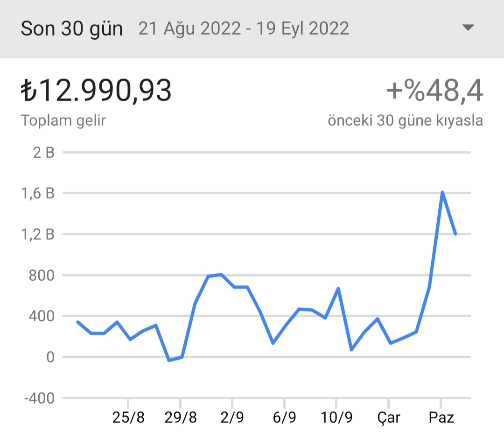Click the date range 21 Ağu 2022 - 19 Eyl 2022
The image size is (504, 439).
244,28
